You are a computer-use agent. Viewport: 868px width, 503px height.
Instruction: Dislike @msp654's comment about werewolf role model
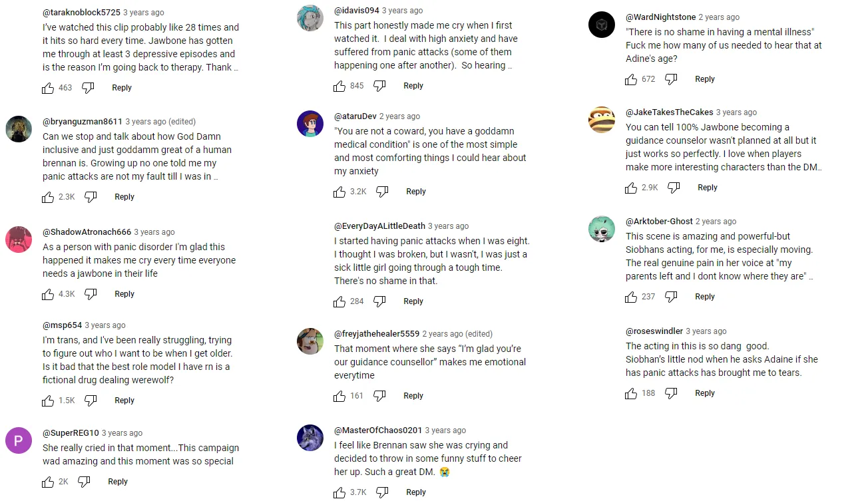click(x=91, y=401)
